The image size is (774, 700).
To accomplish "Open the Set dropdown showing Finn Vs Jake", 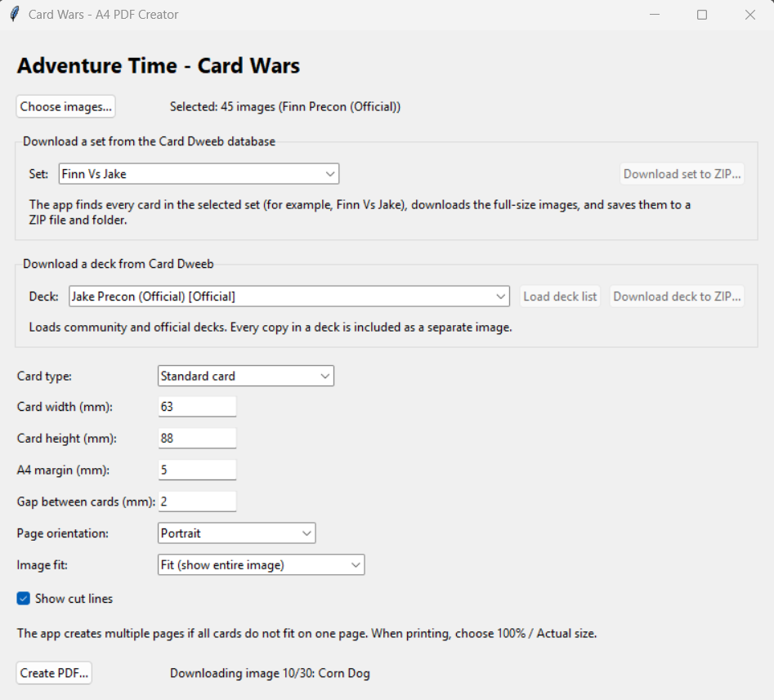I will pos(199,174).
